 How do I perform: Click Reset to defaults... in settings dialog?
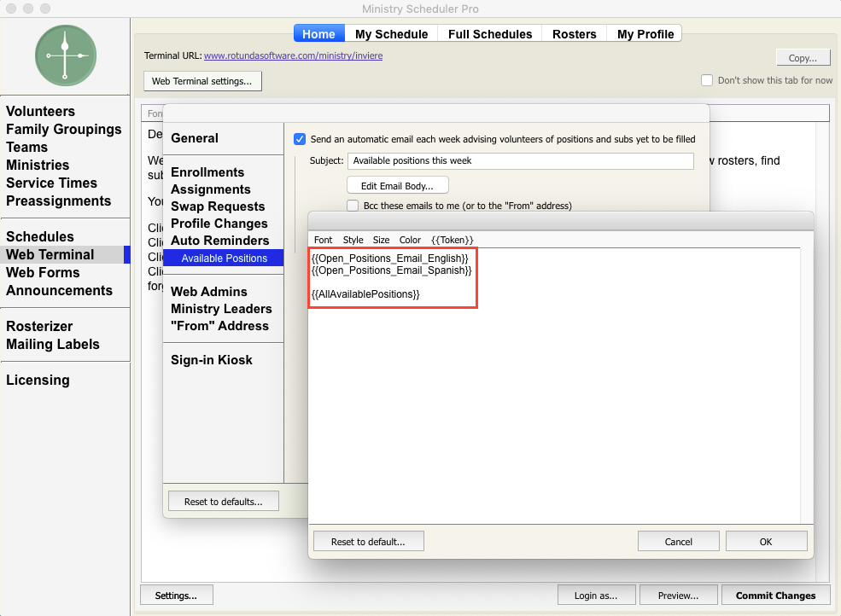[x=223, y=502]
